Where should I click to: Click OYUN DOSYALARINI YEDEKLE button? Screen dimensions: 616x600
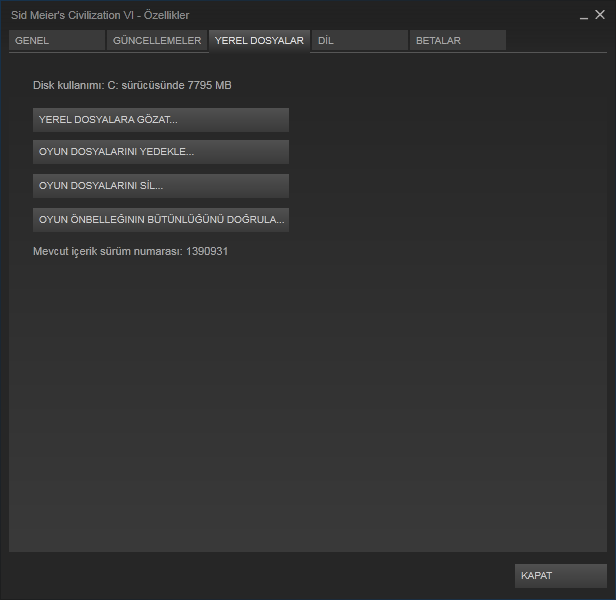[161, 152]
